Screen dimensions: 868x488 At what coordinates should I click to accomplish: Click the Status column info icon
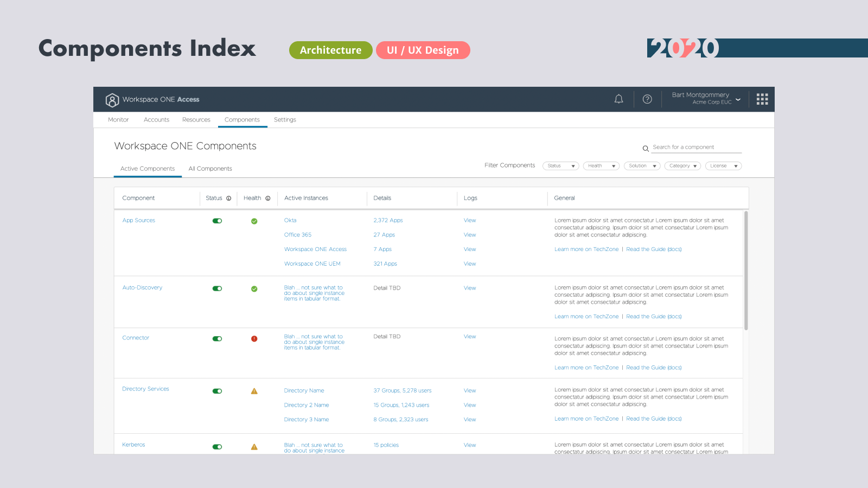pyautogui.click(x=229, y=198)
